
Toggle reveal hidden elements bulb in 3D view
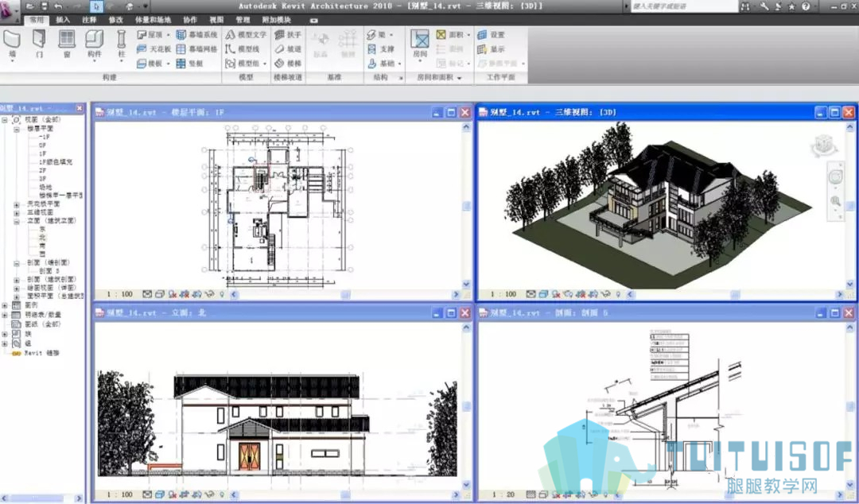(618, 294)
